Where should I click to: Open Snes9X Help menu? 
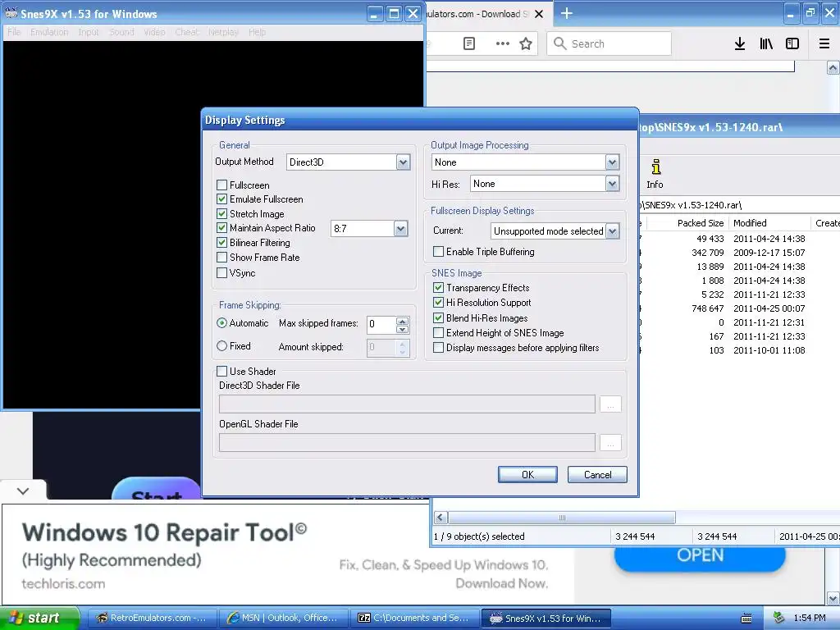[257, 32]
